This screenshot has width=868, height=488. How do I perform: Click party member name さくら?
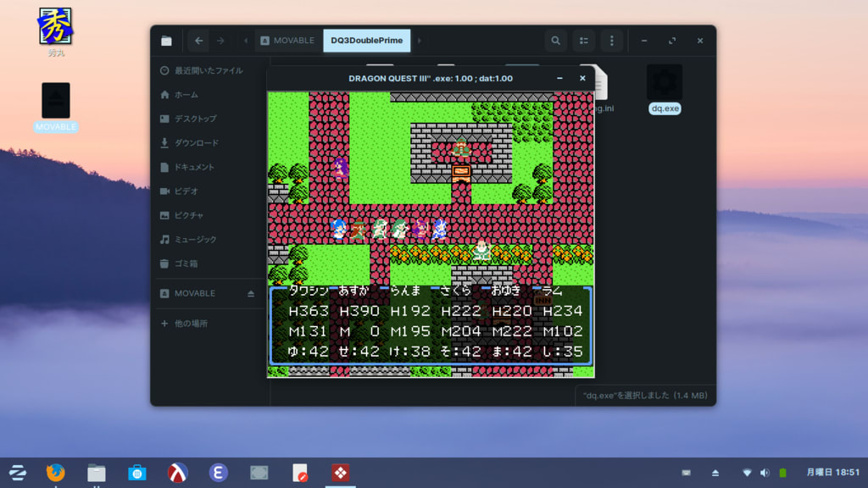point(455,291)
